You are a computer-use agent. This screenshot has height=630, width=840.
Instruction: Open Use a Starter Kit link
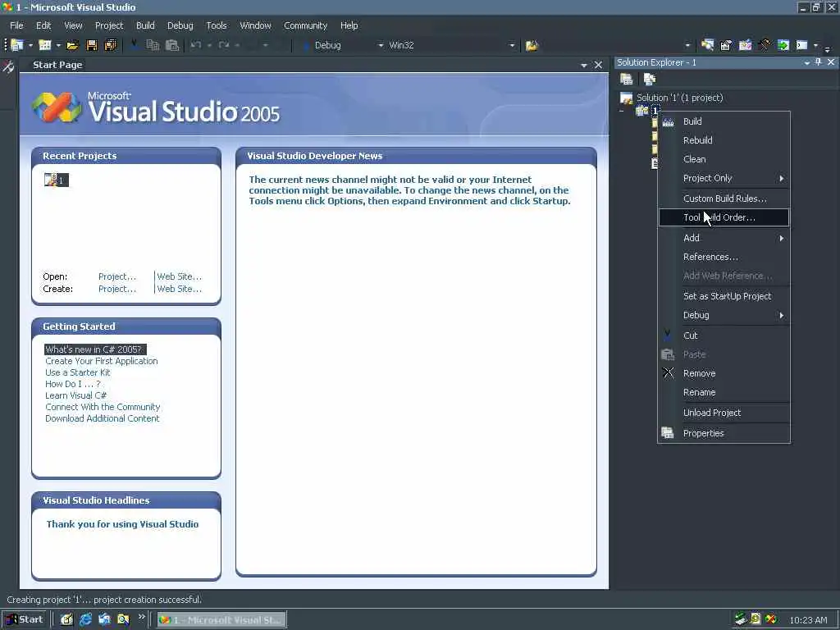tap(78, 372)
